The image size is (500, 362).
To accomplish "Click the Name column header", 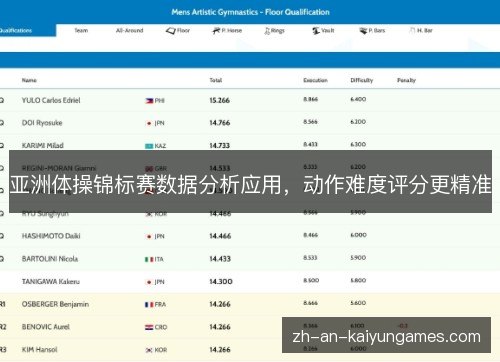I will [x=29, y=80].
